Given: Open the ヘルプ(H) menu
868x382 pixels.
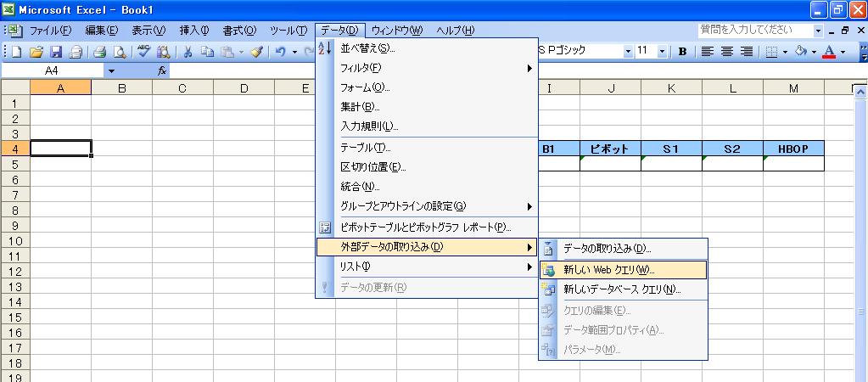Looking at the screenshot, I should (x=455, y=31).
